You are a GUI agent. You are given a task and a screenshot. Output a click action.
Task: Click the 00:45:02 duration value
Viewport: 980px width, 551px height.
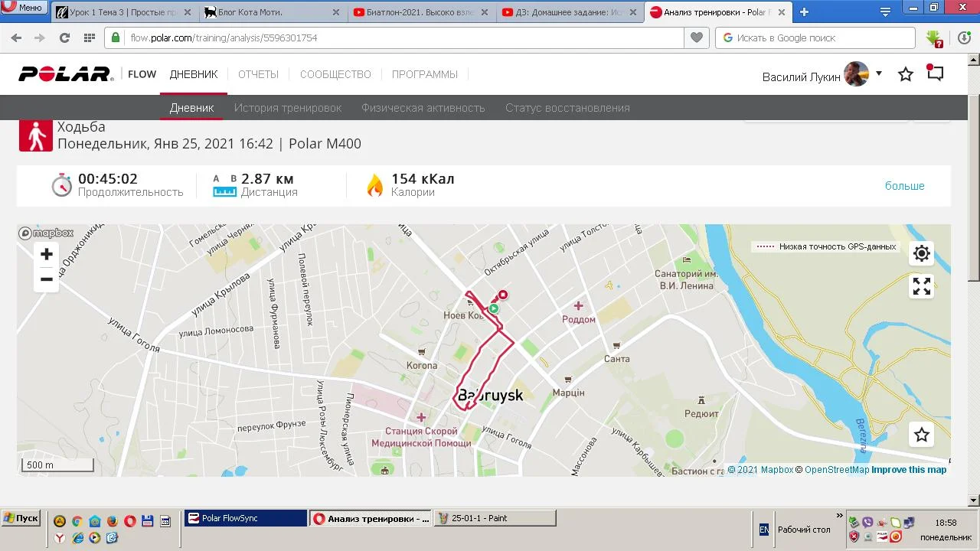coord(108,179)
